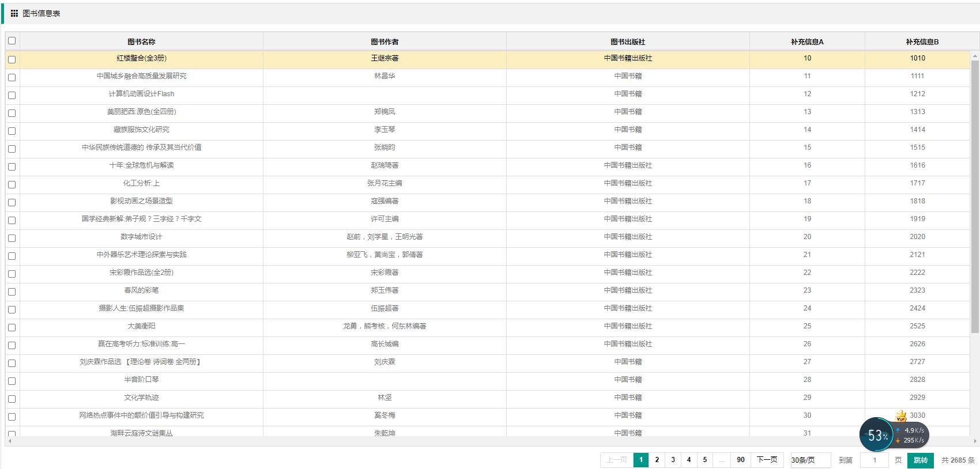Go to page 2 in pagination
Screen dimensions: 980x469
coord(657,460)
